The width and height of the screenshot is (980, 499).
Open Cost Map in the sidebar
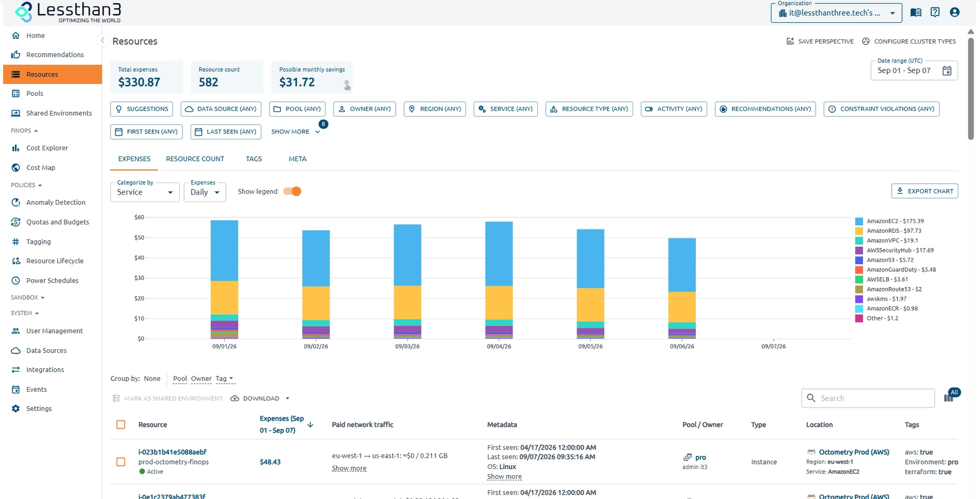pyautogui.click(x=41, y=168)
